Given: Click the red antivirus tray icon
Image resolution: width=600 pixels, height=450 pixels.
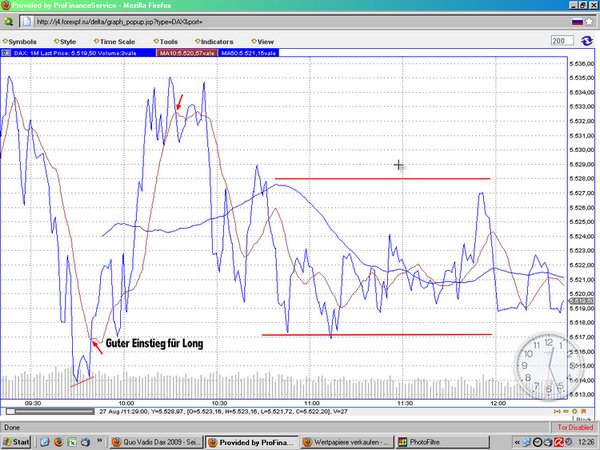Looking at the screenshot, I should (x=558, y=442).
